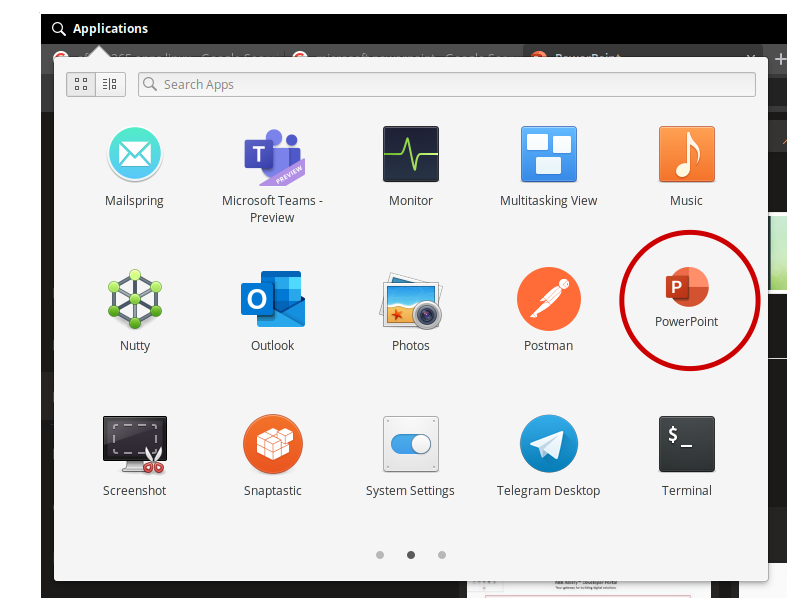Open the Photos app
Viewport: 790px width, 601px height.
[x=411, y=301]
